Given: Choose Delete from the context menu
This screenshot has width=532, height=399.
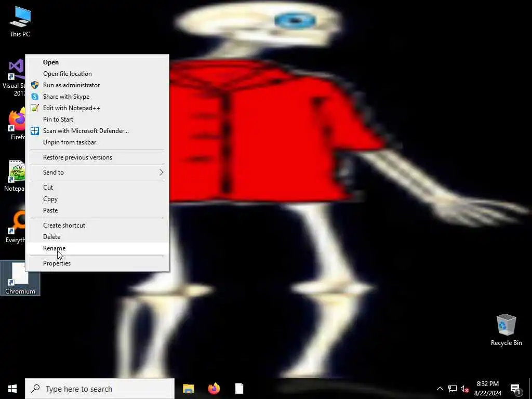Looking at the screenshot, I should point(97,237).
